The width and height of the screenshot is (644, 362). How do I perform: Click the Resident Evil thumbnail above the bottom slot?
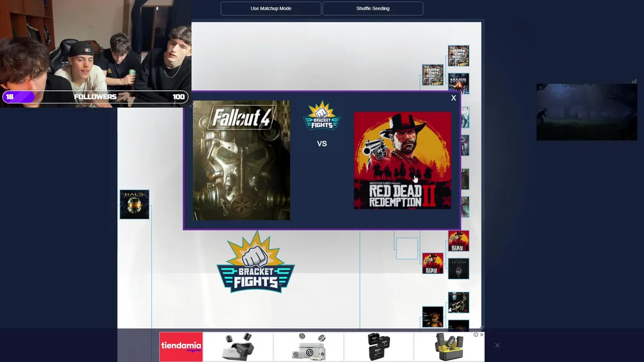tap(458, 302)
